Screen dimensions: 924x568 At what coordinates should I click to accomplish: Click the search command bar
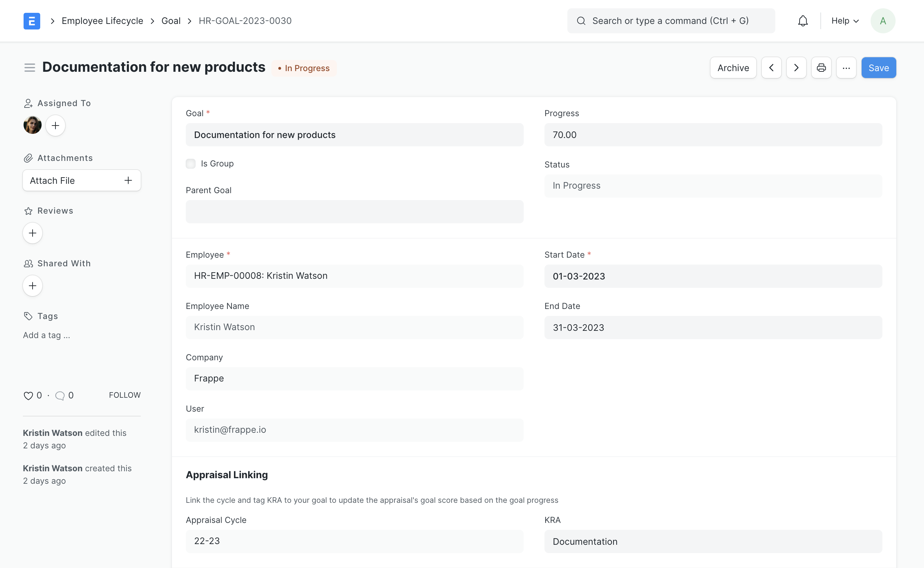[671, 21]
